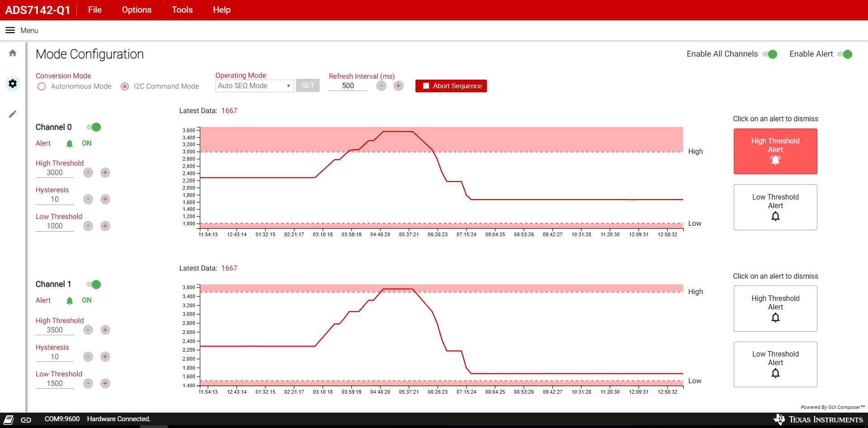Increase Channel 1 Low Threshold
868x428 pixels.
click(105, 383)
